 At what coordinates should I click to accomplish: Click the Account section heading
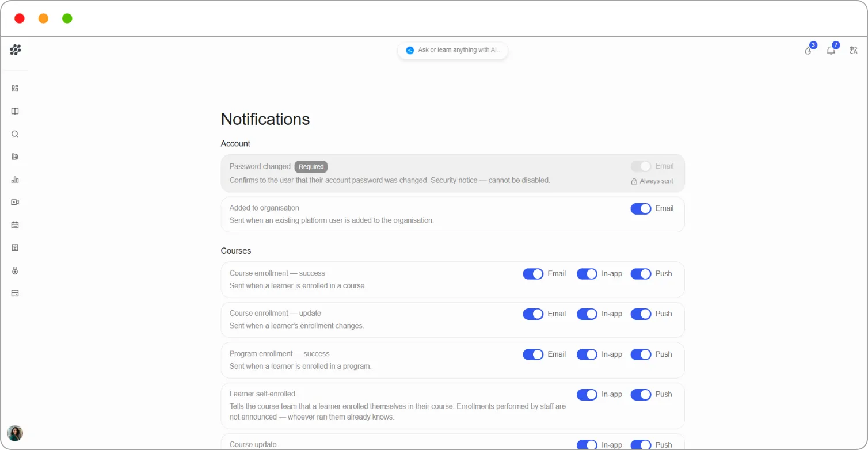(x=235, y=144)
